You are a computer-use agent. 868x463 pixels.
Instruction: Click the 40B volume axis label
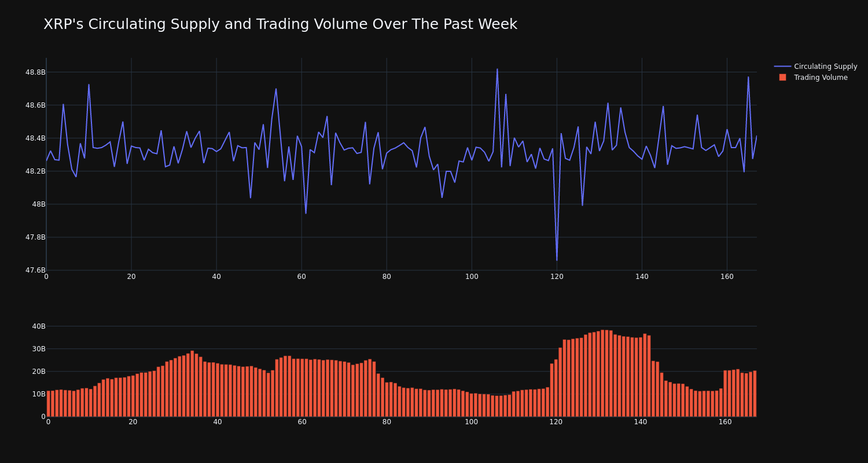pyautogui.click(x=39, y=326)
